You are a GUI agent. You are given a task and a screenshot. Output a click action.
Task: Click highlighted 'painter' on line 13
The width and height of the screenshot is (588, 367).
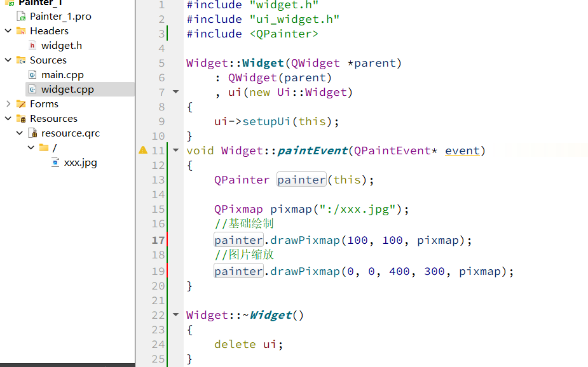coord(301,180)
